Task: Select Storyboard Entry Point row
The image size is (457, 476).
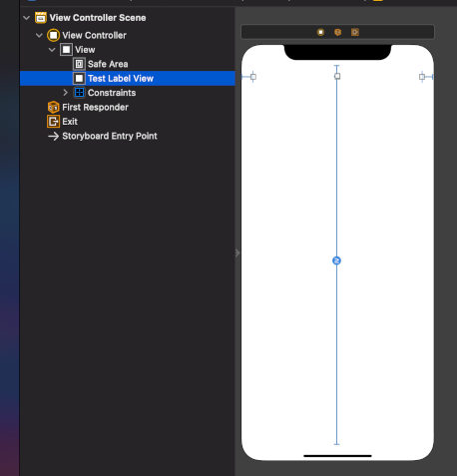Action: pos(128,136)
